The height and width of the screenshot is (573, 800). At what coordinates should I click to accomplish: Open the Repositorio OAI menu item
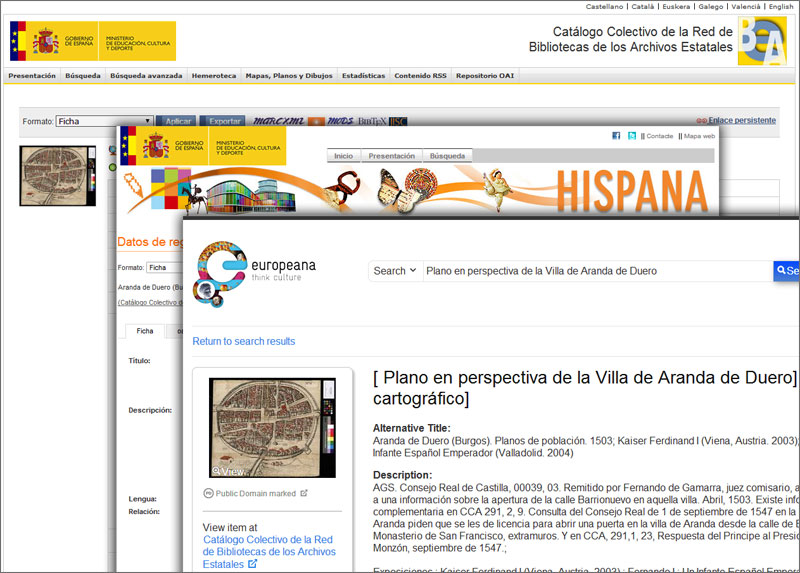click(485, 76)
